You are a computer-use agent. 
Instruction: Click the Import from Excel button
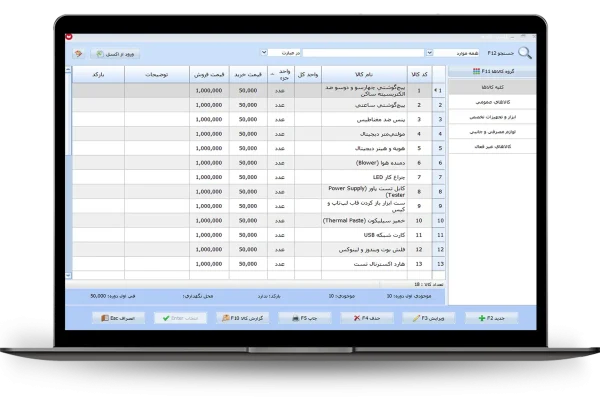115,54
